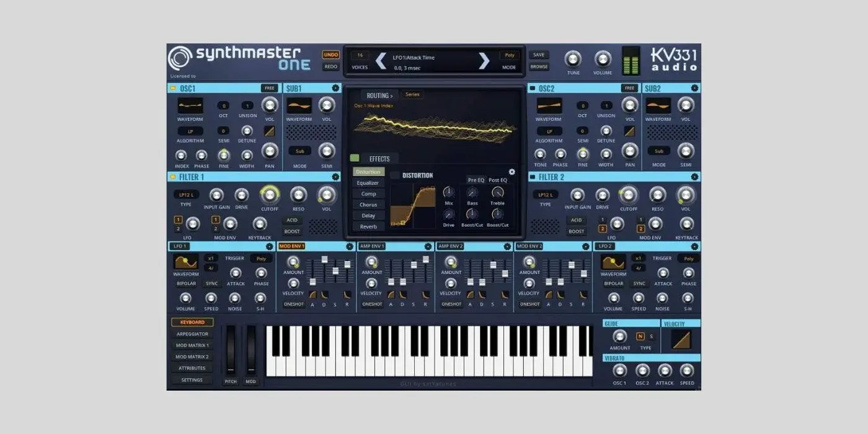
Task: Click the BROWSE button
Action: tap(538, 66)
